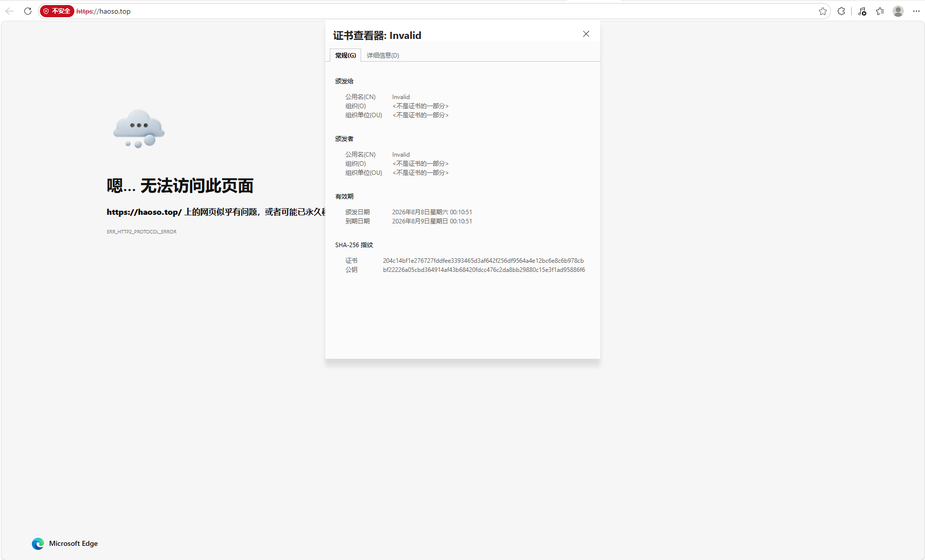Open the red 不安全 security badge
Viewport: 925px width, 560px height.
point(57,11)
